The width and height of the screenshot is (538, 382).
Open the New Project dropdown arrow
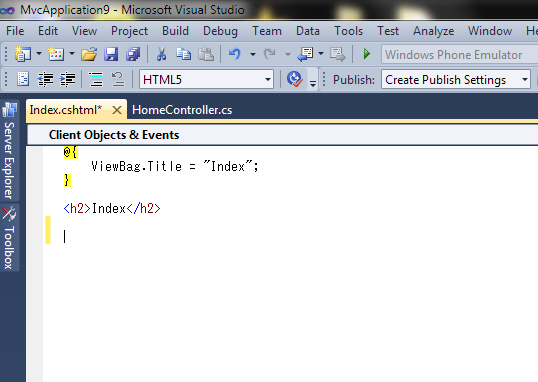tap(39, 54)
